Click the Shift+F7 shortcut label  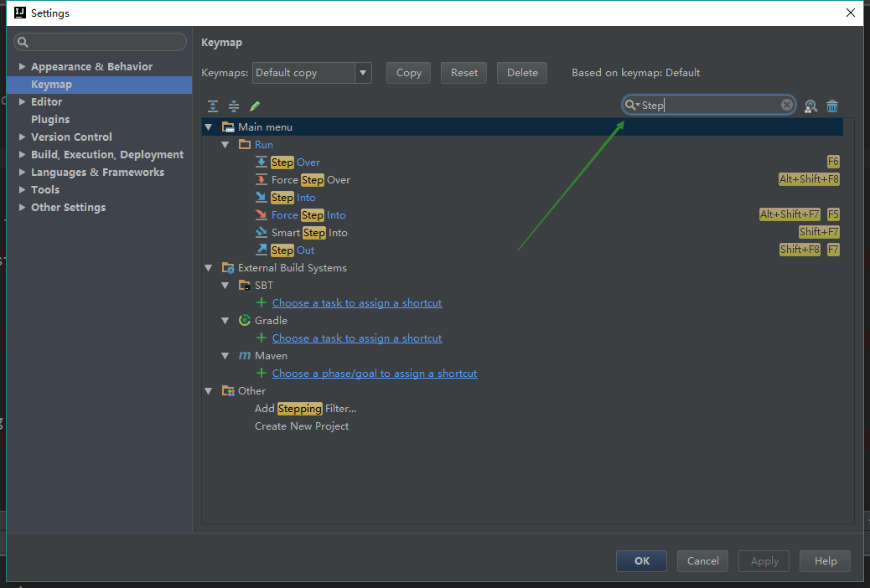pos(819,232)
